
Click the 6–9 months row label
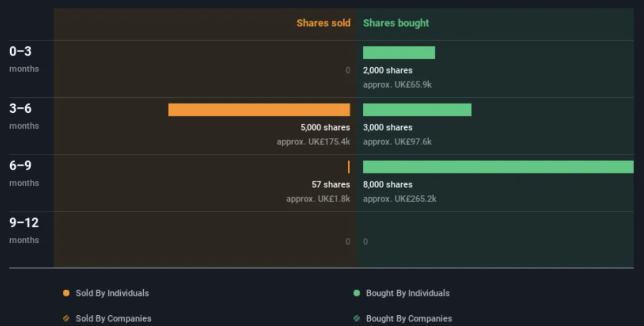click(24, 173)
